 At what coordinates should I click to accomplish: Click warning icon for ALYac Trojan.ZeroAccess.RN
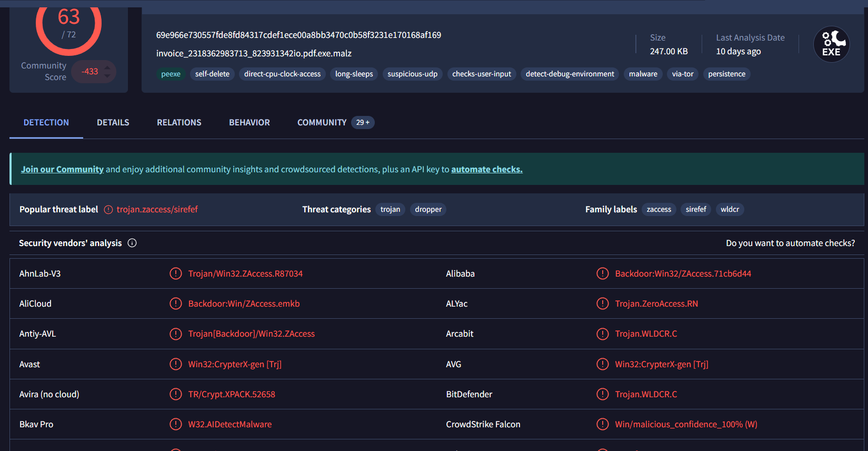click(x=602, y=303)
